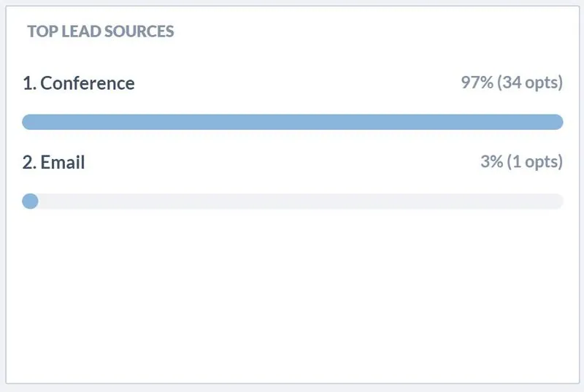Viewport: 584px width, 392px height.
Task: Click the (1 opts) count text
Action: pyautogui.click(x=535, y=162)
